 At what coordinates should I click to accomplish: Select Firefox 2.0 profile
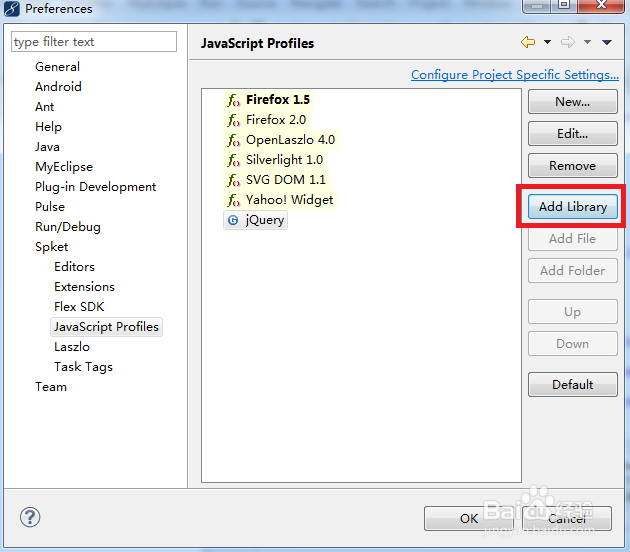tap(276, 120)
